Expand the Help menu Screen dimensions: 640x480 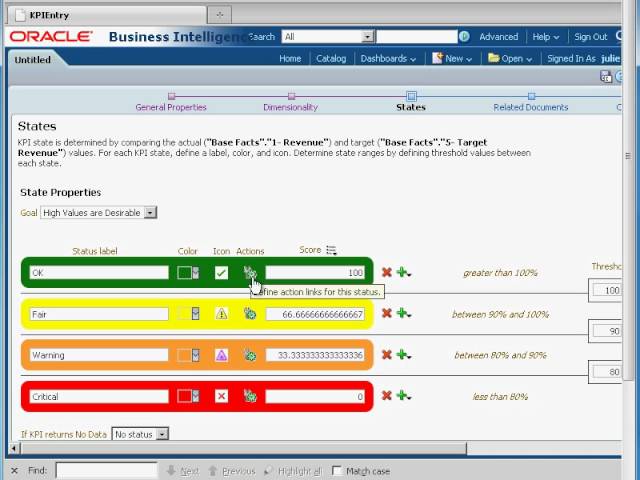click(545, 37)
